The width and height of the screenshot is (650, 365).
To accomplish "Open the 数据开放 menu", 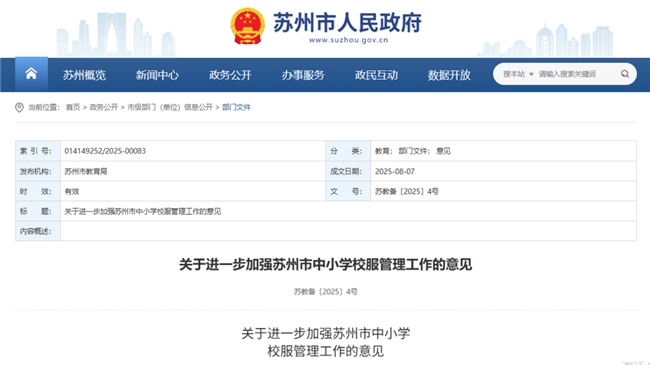I will [x=449, y=75].
